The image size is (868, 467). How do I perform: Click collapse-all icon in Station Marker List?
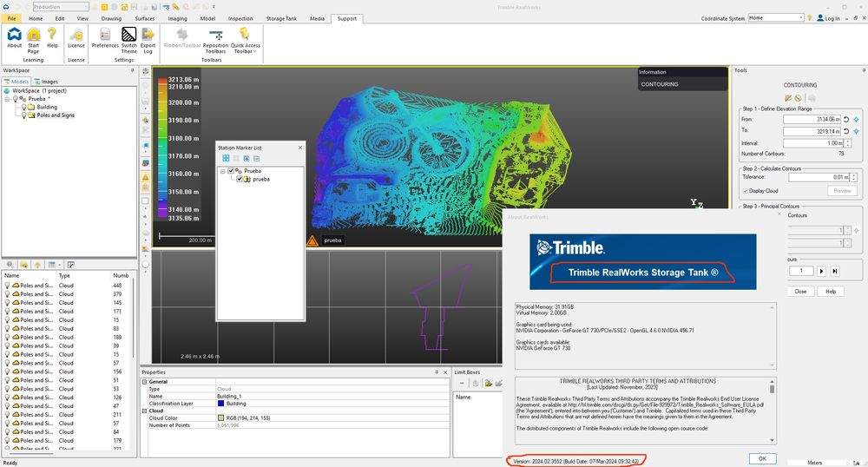256,158
